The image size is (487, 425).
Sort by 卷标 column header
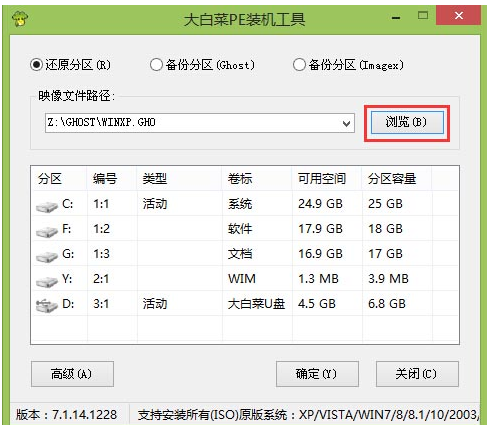[240, 179]
